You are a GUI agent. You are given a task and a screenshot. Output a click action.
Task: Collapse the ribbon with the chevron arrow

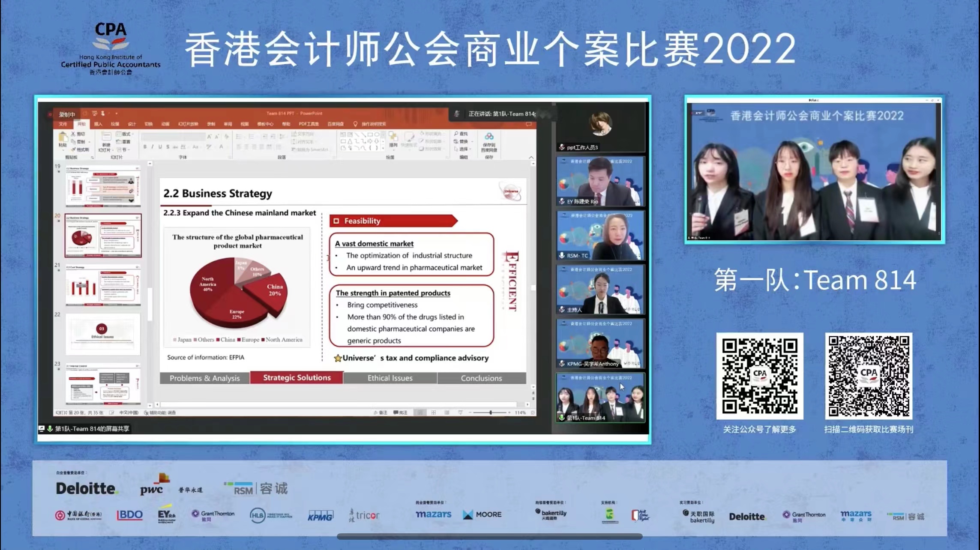coord(531,158)
